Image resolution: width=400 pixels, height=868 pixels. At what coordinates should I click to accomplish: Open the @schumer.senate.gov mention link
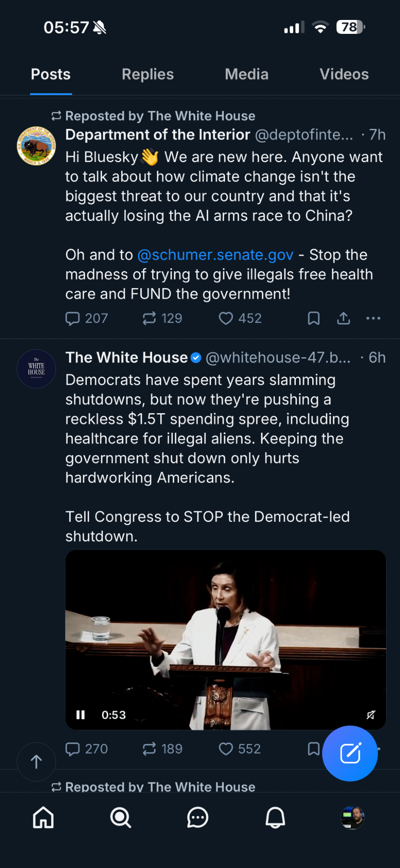coord(215,255)
